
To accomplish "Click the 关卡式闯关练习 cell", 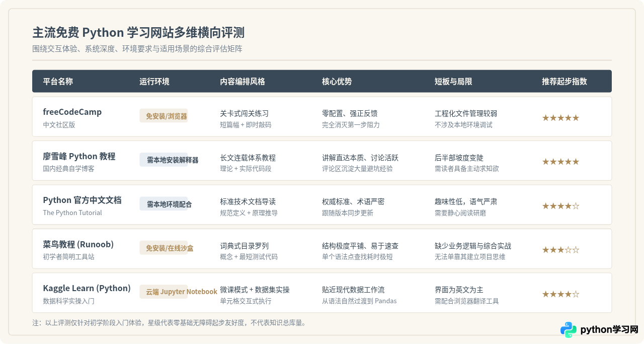I will 244,113.
